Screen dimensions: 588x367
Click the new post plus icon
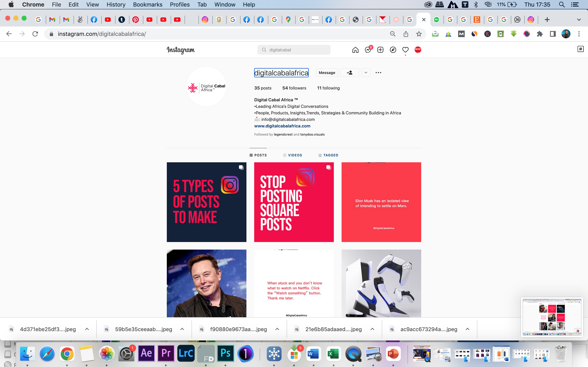point(380,50)
